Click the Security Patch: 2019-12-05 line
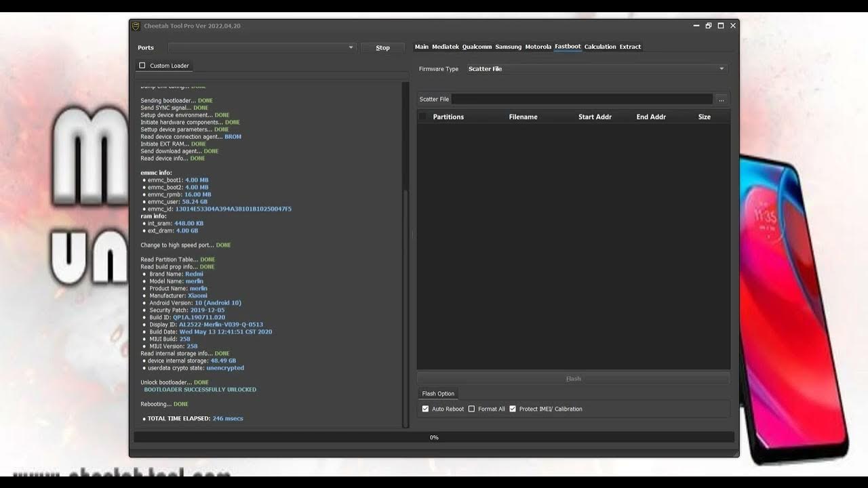 tap(184, 310)
